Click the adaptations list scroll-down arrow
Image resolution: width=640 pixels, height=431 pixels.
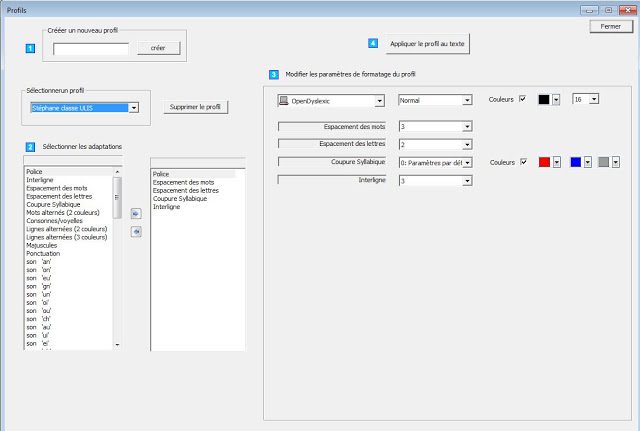pyautogui.click(x=117, y=345)
